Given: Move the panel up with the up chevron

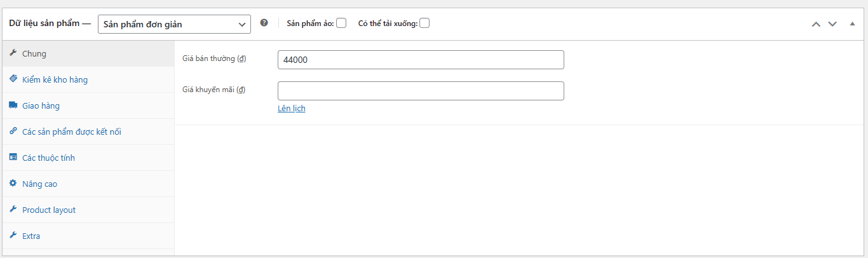Looking at the screenshot, I should point(816,24).
